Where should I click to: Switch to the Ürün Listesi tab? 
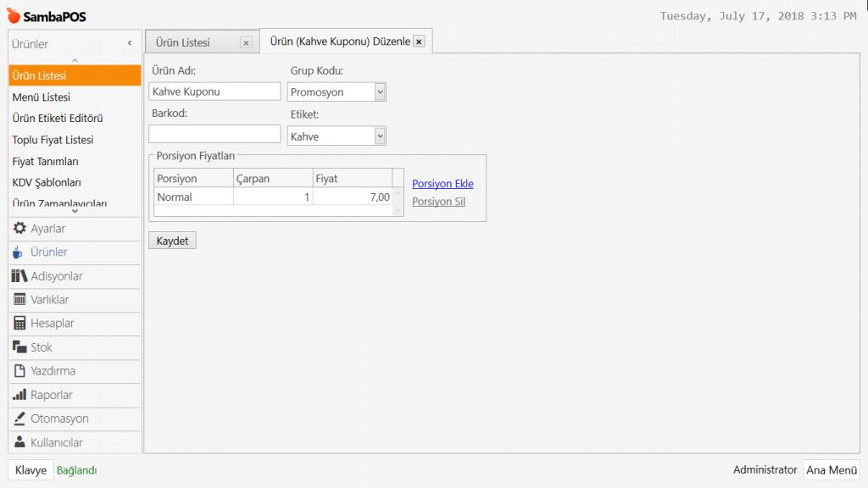(x=183, y=42)
